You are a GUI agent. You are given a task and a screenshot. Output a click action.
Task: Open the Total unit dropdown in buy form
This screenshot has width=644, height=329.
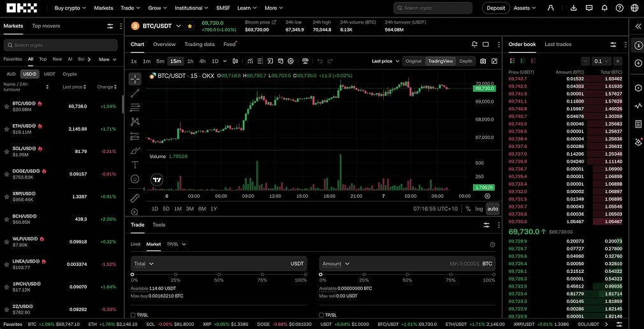pos(143,264)
